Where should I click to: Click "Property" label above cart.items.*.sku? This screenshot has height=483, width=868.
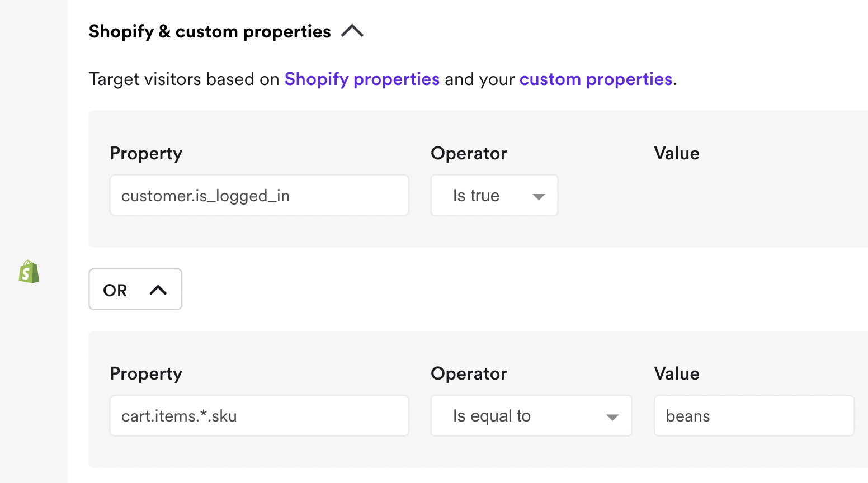pyautogui.click(x=146, y=373)
